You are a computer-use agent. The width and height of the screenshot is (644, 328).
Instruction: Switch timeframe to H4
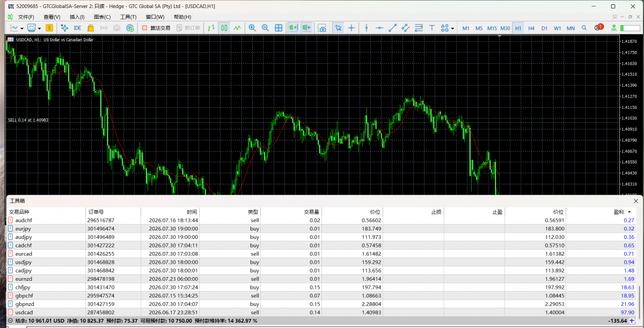pos(531,28)
